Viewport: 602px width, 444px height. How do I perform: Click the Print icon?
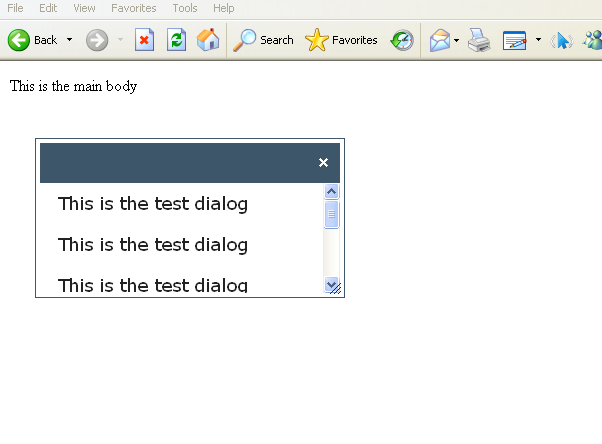(479, 40)
